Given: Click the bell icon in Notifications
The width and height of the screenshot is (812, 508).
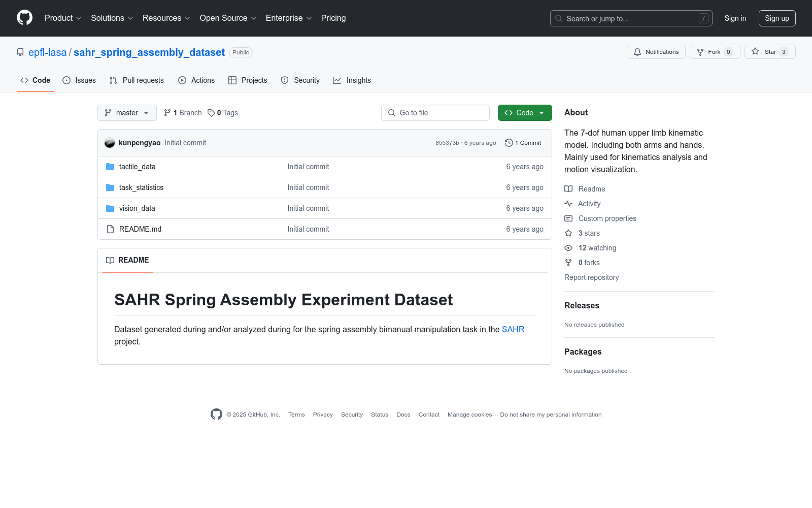Looking at the screenshot, I should click(x=637, y=52).
